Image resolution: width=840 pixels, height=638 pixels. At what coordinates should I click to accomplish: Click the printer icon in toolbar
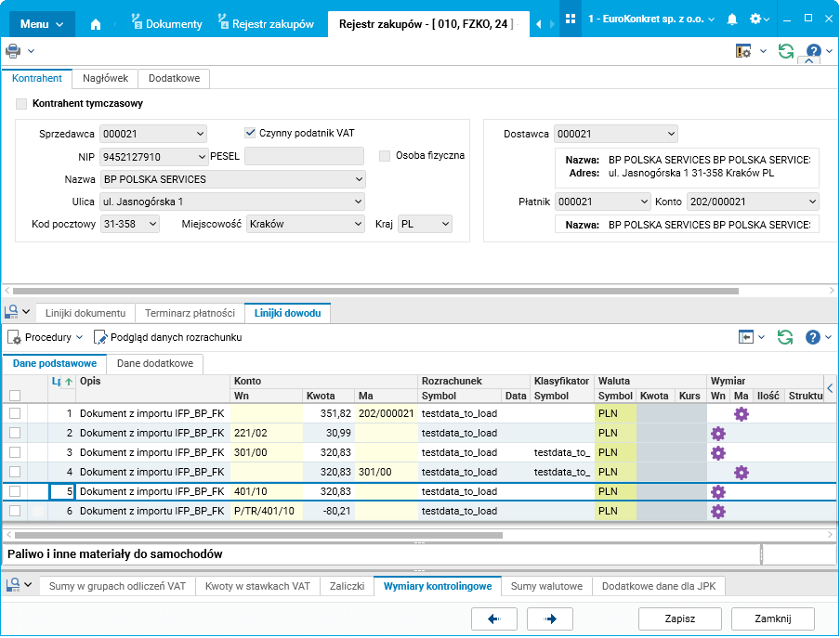click(x=13, y=51)
